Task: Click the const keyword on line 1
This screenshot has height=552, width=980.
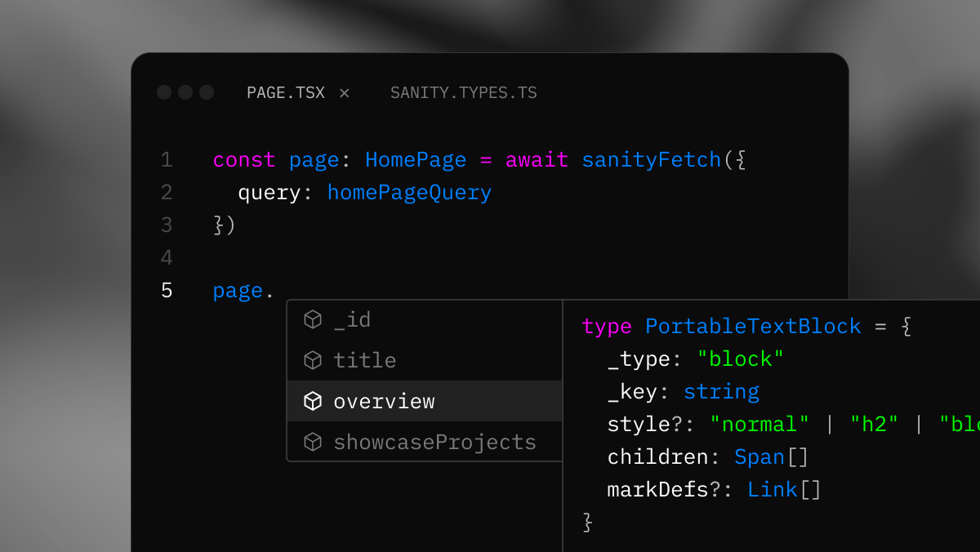Action: (244, 160)
